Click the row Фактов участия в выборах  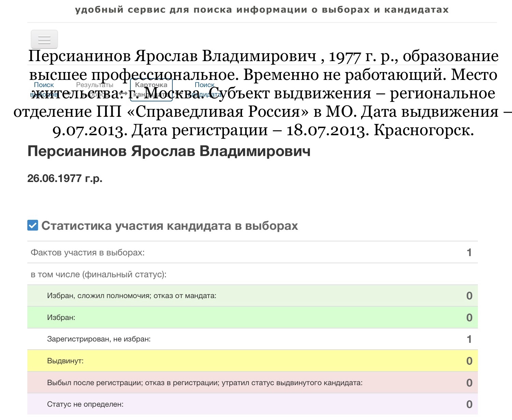(253, 252)
